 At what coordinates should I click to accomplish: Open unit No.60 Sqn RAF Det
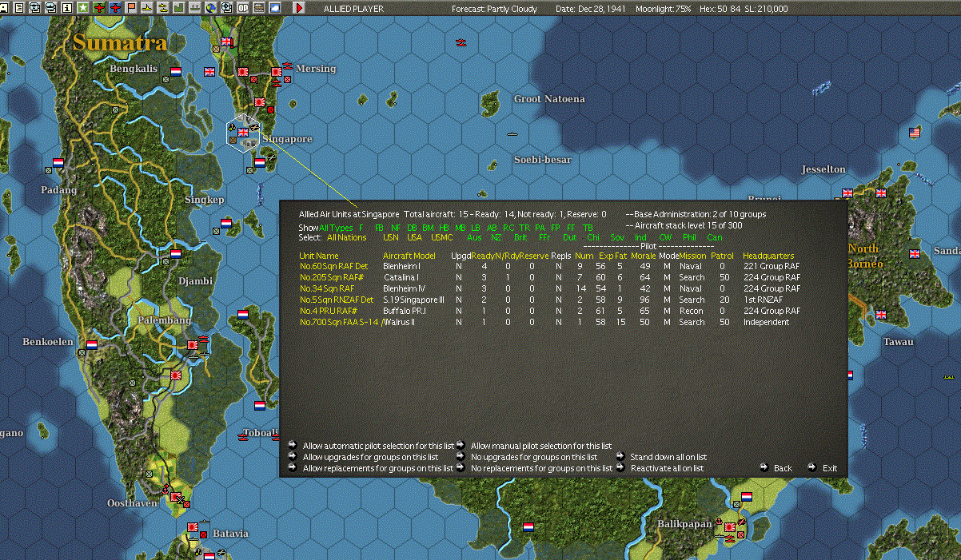tap(333, 266)
